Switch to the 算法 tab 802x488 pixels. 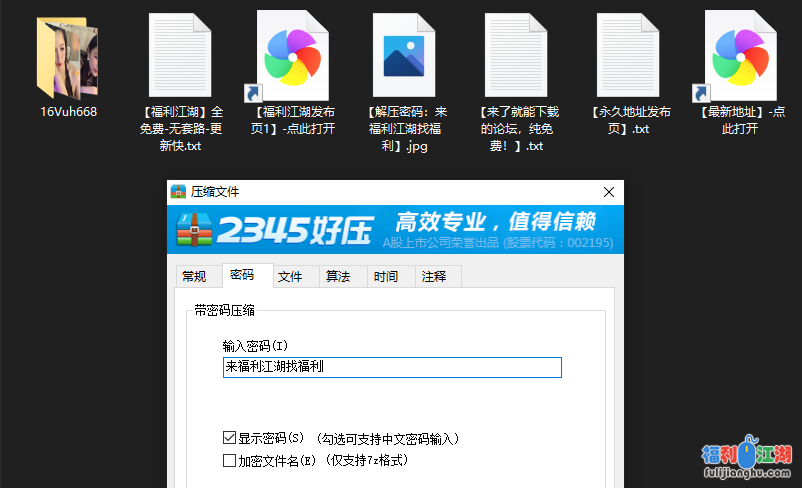338,277
